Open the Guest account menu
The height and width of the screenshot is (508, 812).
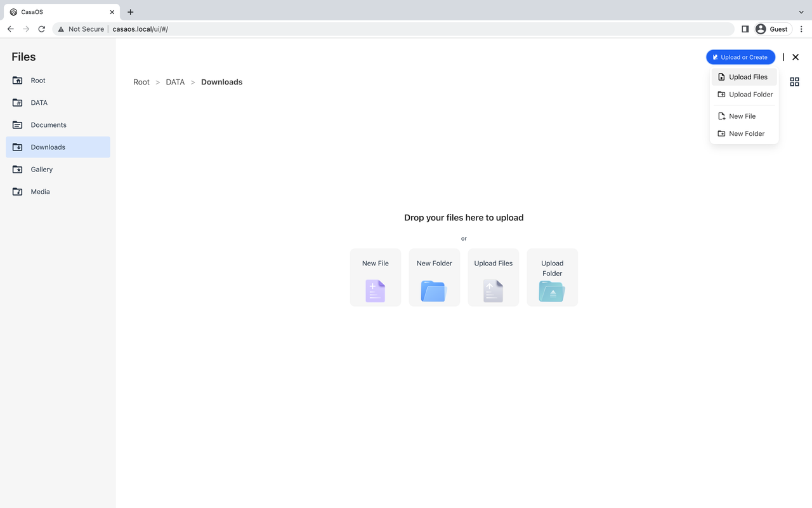773,29
